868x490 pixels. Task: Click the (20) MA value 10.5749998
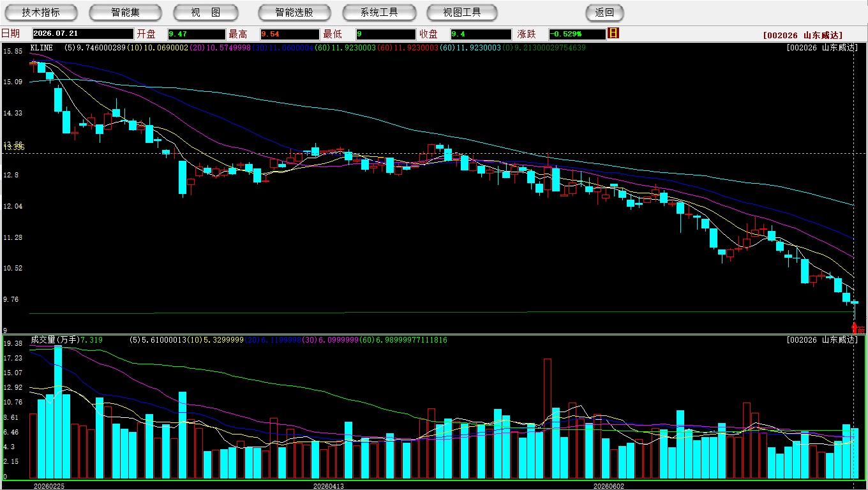(x=228, y=48)
